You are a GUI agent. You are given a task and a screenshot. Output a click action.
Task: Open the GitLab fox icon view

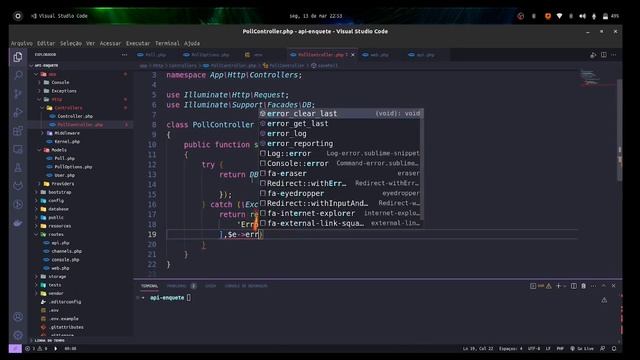coord(18,186)
